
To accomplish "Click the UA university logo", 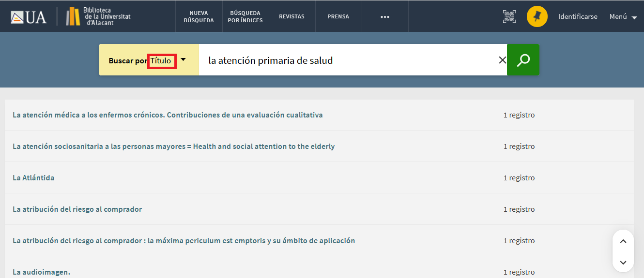I will pyautogui.click(x=29, y=17).
